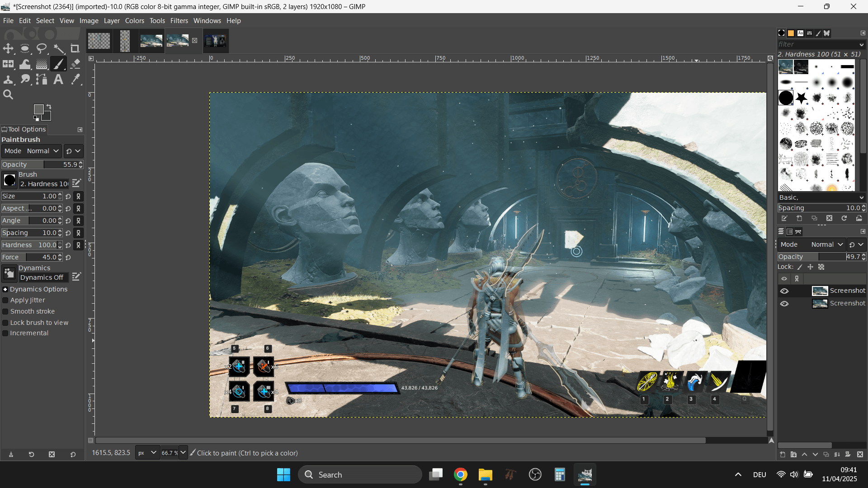Select the Move tool
868x488 pixels.
(x=8, y=49)
